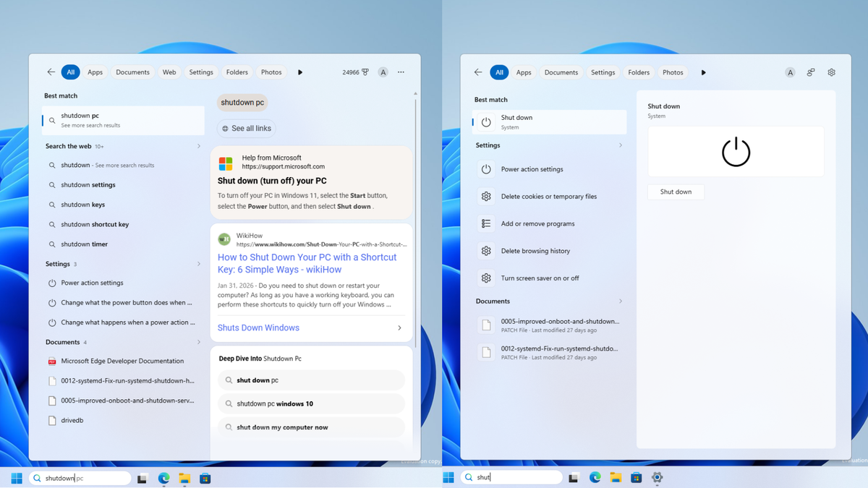
Task: Open Microsoft Store icon in left taskbar
Action: coord(205,478)
